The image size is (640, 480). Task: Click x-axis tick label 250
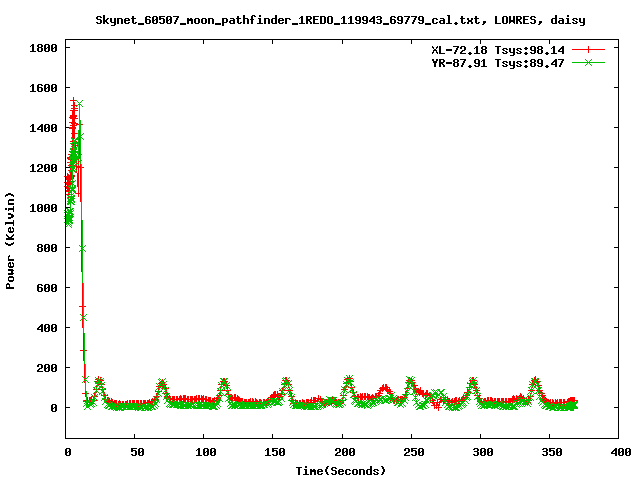pyautogui.click(x=413, y=452)
